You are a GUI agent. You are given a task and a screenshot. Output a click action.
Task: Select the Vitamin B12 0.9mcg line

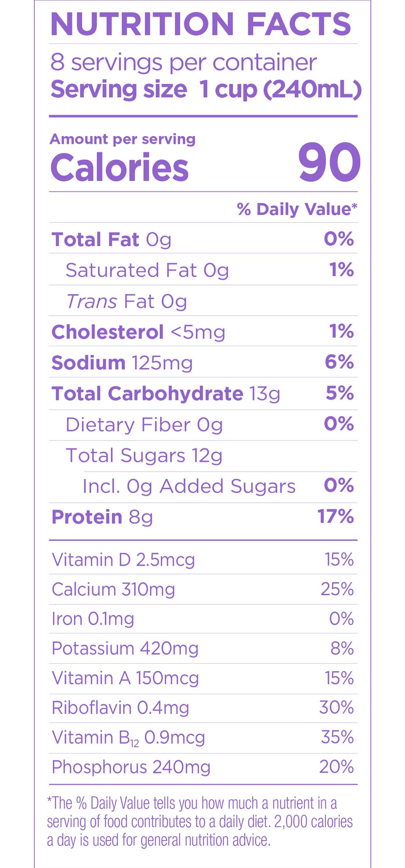[128, 738]
